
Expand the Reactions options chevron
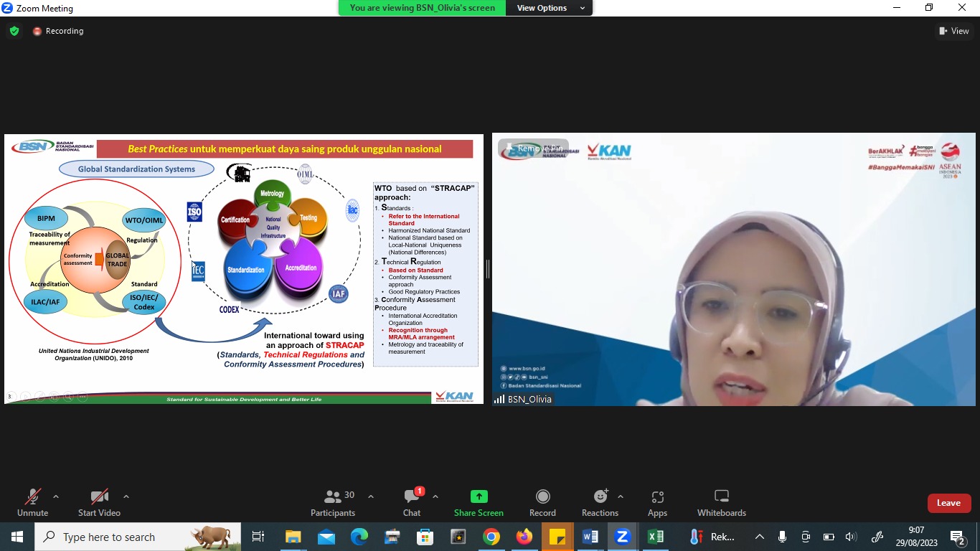tap(621, 496)
